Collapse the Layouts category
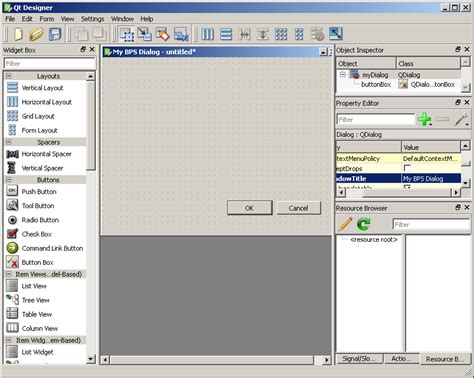 pos(9,76)
